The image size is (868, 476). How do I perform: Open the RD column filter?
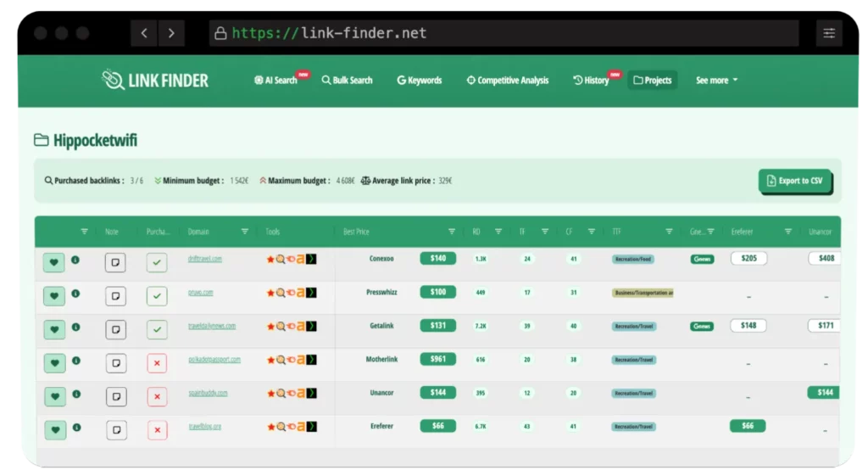pos(498,232)
